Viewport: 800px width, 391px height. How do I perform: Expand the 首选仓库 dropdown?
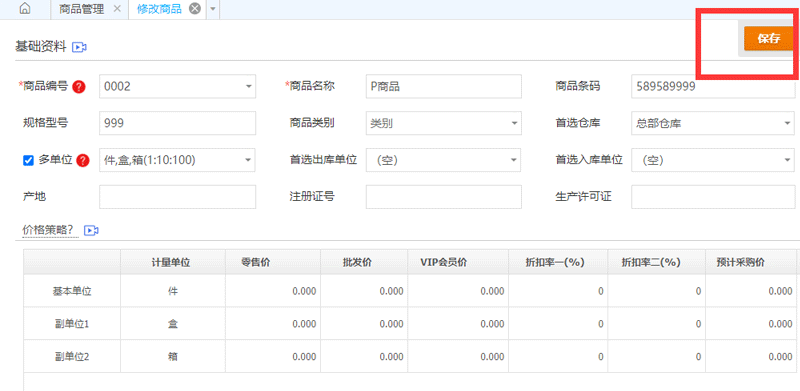788,124
